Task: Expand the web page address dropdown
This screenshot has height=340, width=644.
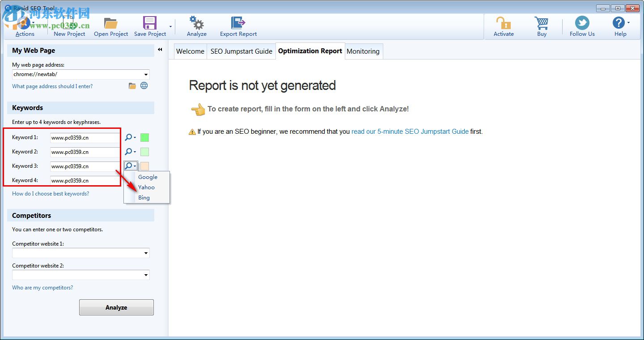Action: click(146, 75)
